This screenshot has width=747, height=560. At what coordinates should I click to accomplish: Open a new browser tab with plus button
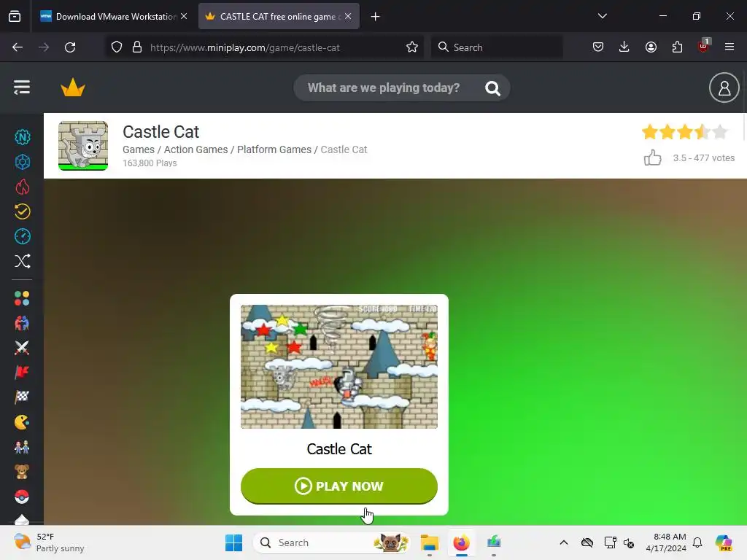pyautogui.click(x=376, y=17)
